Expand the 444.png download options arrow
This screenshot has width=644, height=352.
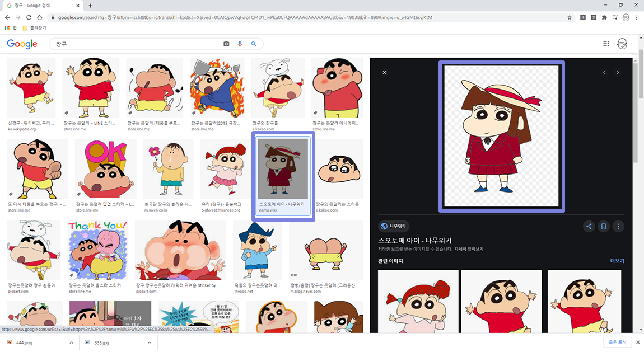click(71, 342)
